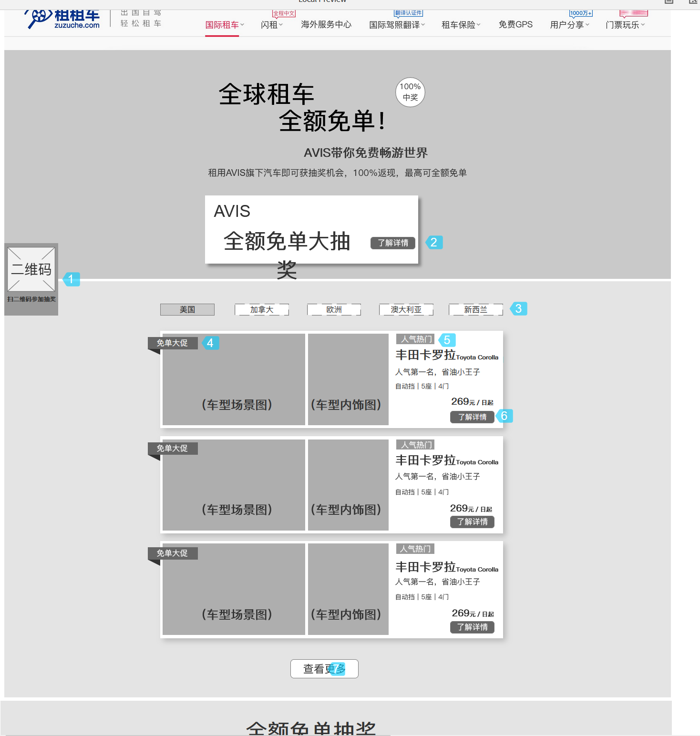
Task: Click 了解详情 on second car card
Action: [472, 522]
